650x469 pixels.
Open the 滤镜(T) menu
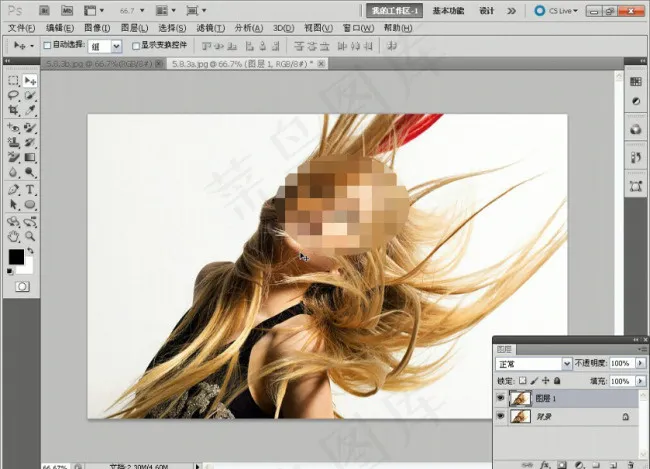(x=209, y=28)
